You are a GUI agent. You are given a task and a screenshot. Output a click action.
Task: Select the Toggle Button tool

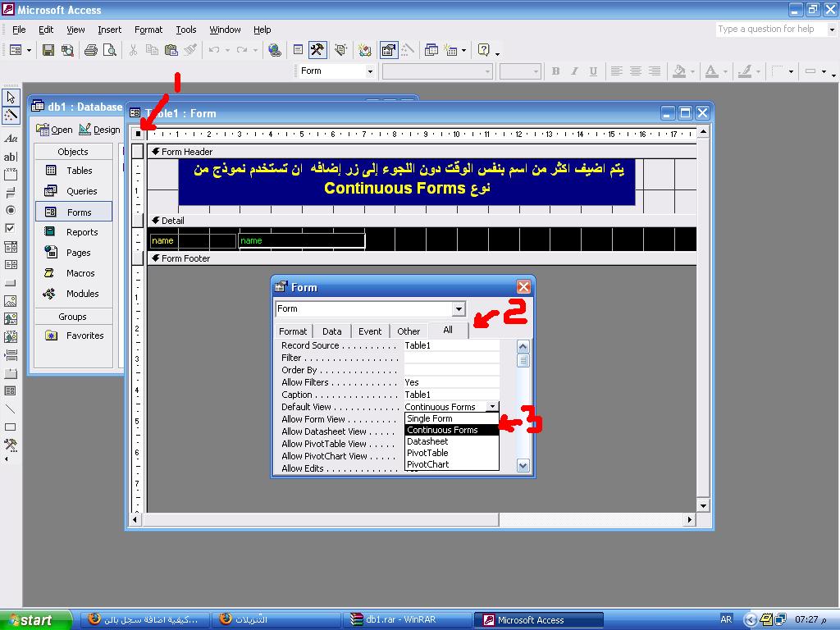pyautogui.click(x=11, y=192)
